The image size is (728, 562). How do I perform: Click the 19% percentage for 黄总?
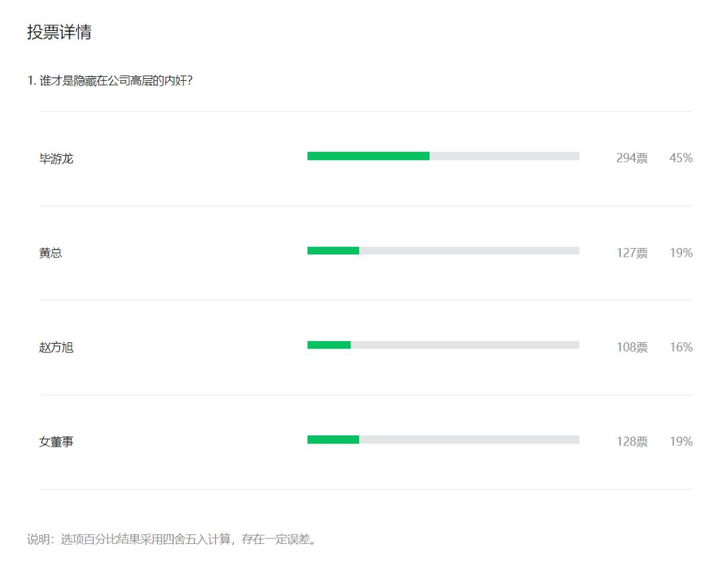681,253
